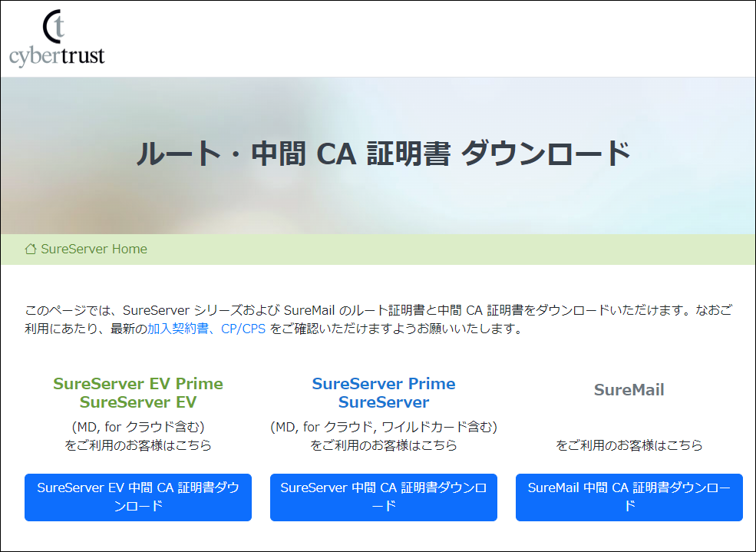Click the SureMail heading
756x552 pixels.
[629, 390]
